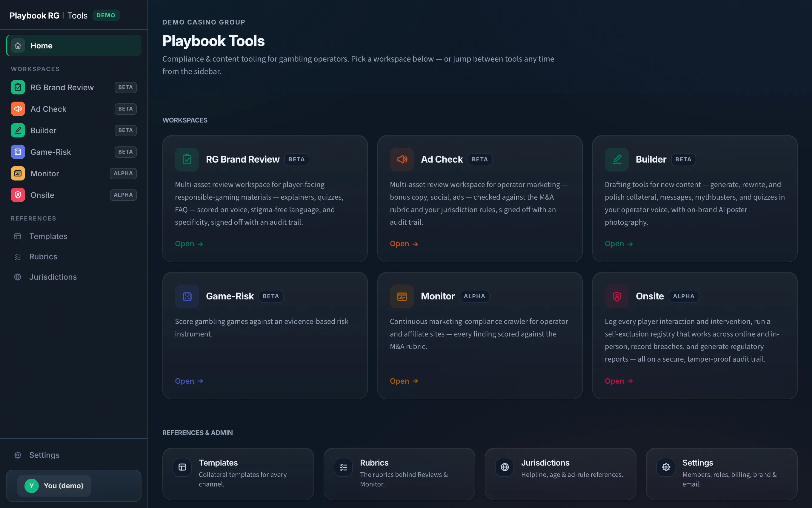The width and height of the screenshot is (812, 508).
Task: Click the Game-Risk card dice icon
Action: (x=187, y=296)
